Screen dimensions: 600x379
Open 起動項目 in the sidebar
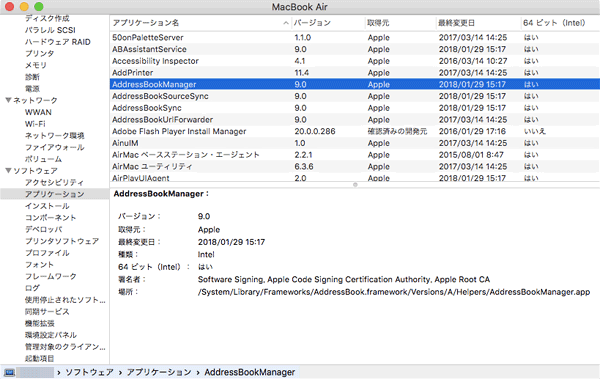pos(39,358)
